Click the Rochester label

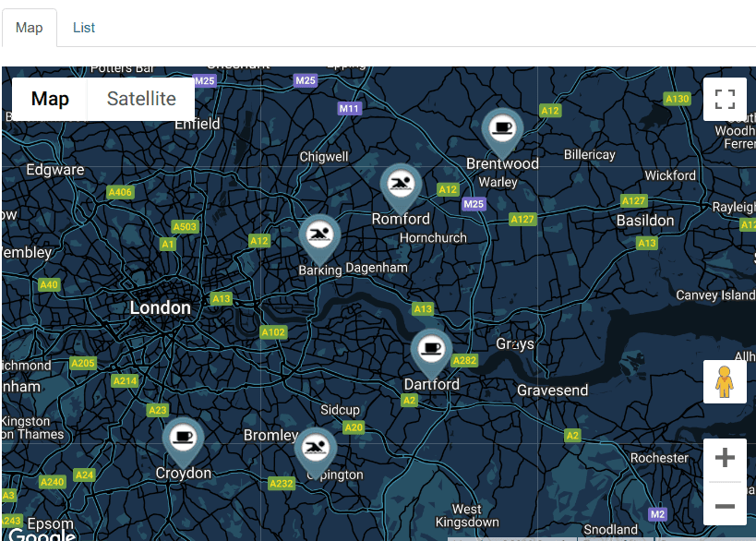tap(659, 458)
